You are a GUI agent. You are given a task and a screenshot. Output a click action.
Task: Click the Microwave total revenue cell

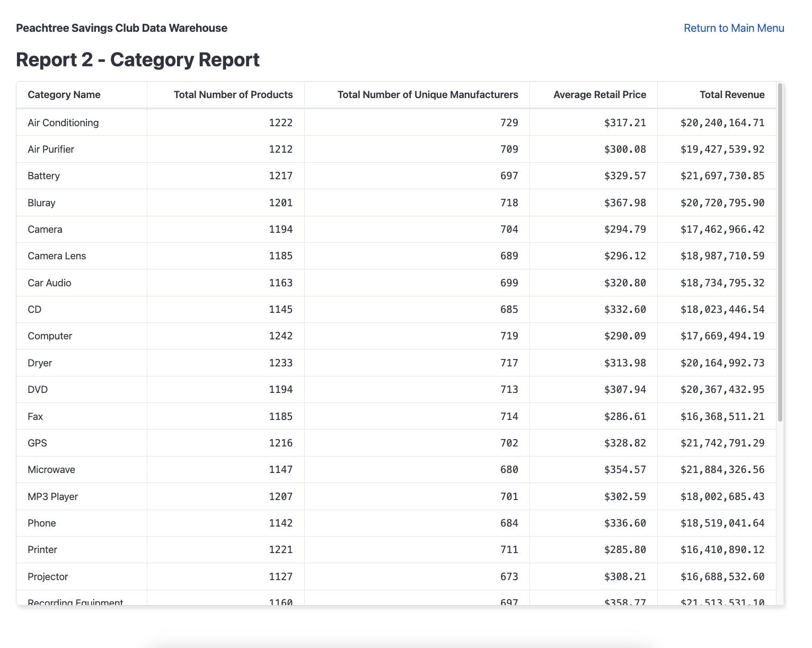point(722,469)
